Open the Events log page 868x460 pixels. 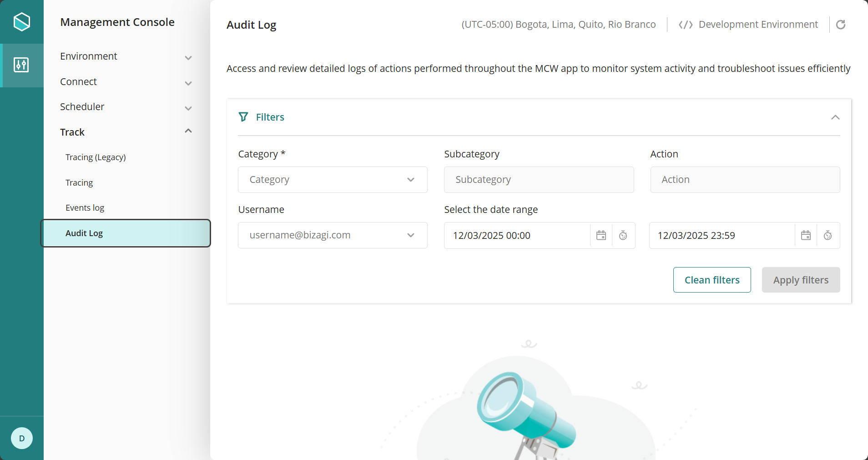[x=85, y=208]
